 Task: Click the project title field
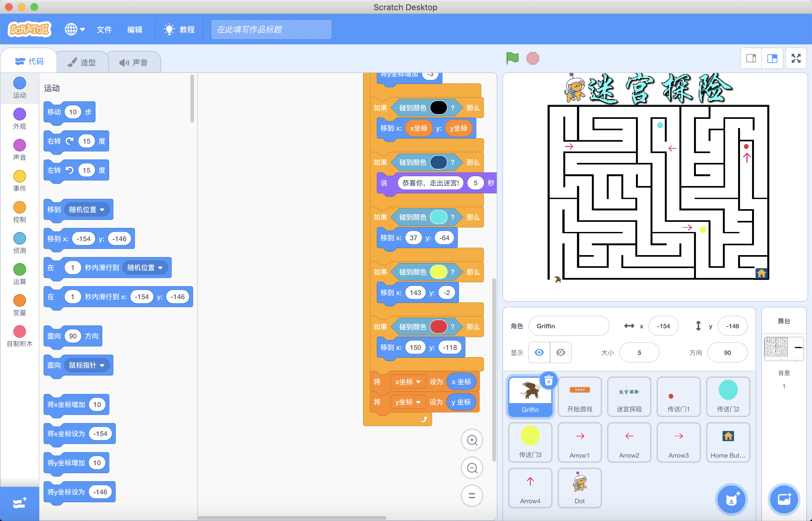(x=271, y=29)
